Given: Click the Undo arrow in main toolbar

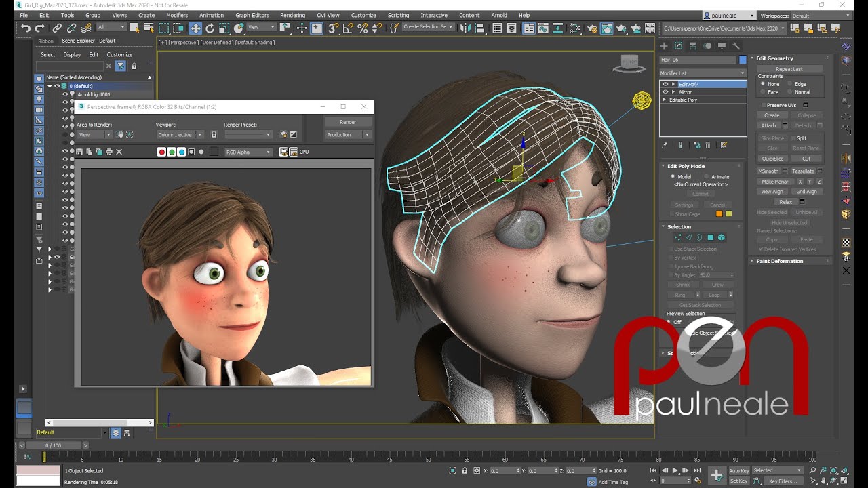Looking at the screenshot, I should tap(26, 28).
